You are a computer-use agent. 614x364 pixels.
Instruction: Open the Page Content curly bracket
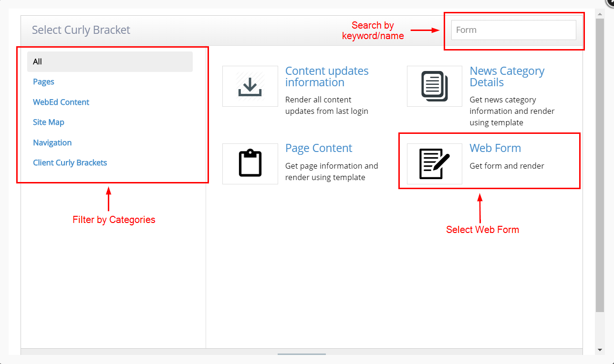pyautogui.click(x=319, y=148)
